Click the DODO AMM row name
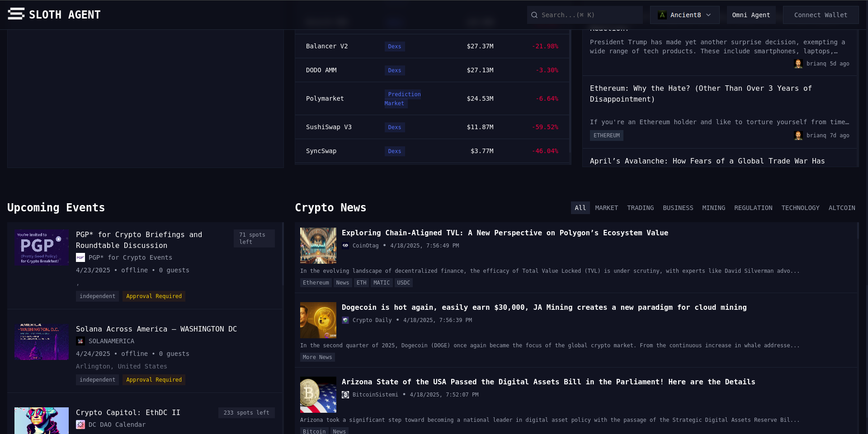The image size is (868, 434). click(x=321, y=70)
